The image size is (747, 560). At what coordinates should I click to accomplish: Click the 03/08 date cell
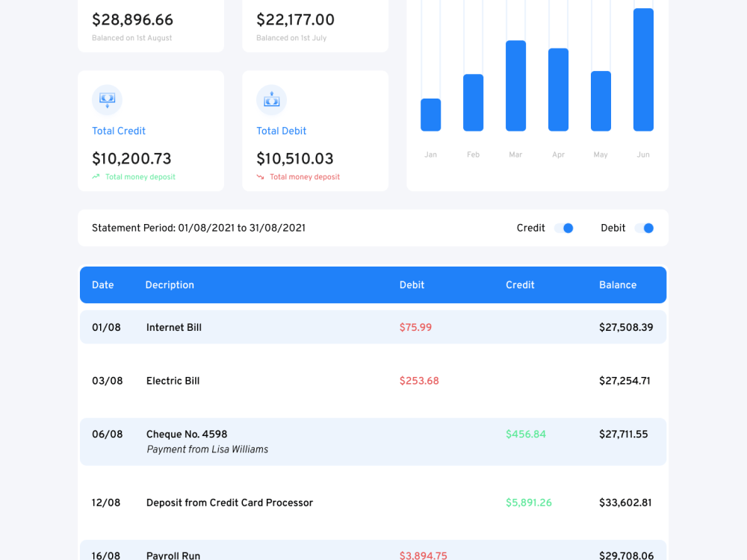107,381
